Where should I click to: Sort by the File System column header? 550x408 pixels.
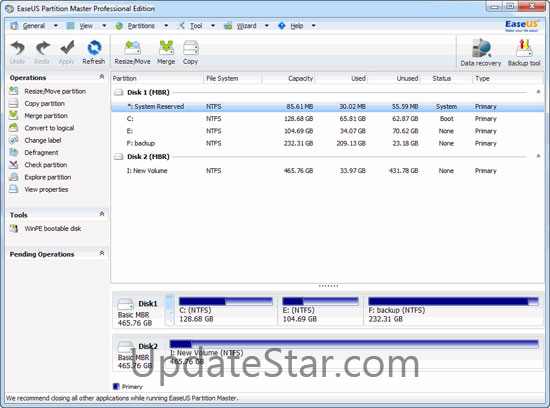click(x=233, y=79)
